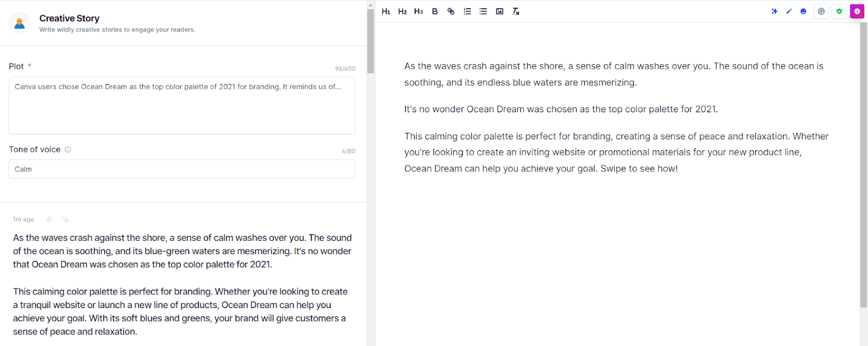Click the editor paragraph starting 'It's no wonder Ocean Dream'
Image resolution: width=868 pixels, height=346 pixels.
coord(561,110)
